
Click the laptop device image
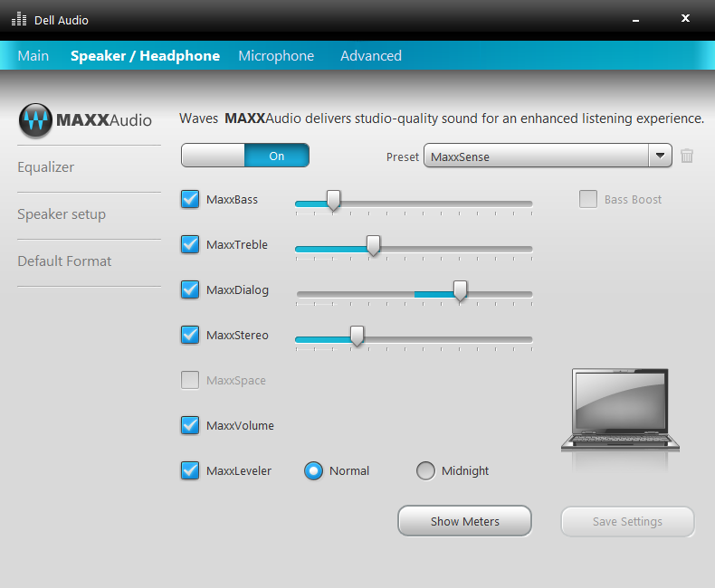(x=620, y=410)
